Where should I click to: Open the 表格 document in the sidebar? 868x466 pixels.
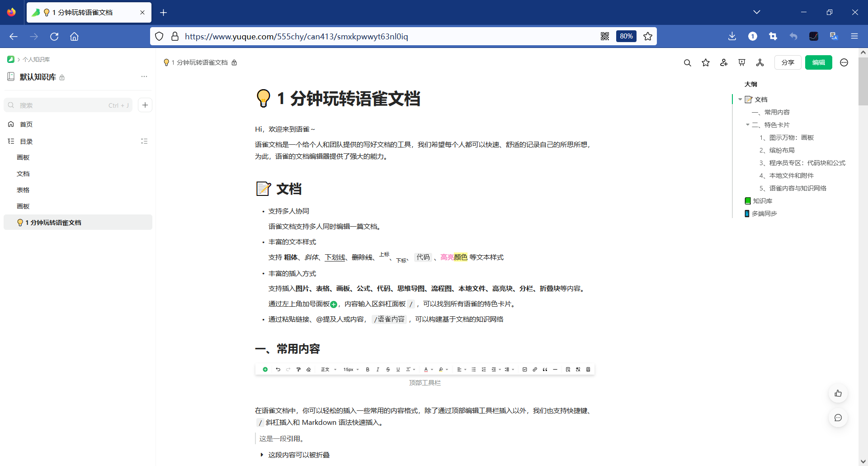click(23, 190)
